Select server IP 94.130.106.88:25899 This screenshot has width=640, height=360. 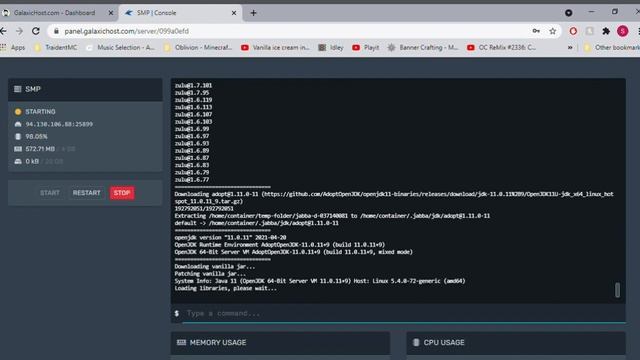coord(59,124)
